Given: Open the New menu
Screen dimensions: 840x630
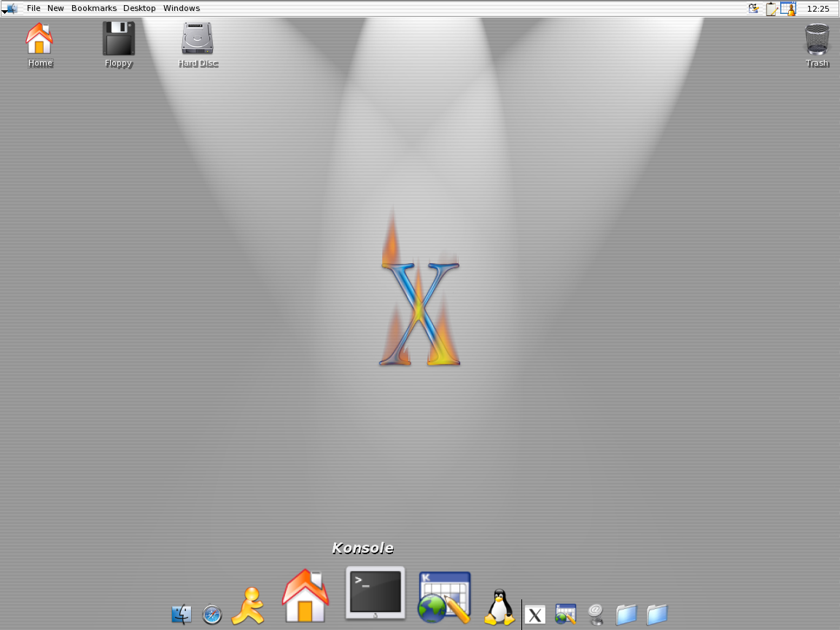Looking at the screenshot, I should coord(55,9).
